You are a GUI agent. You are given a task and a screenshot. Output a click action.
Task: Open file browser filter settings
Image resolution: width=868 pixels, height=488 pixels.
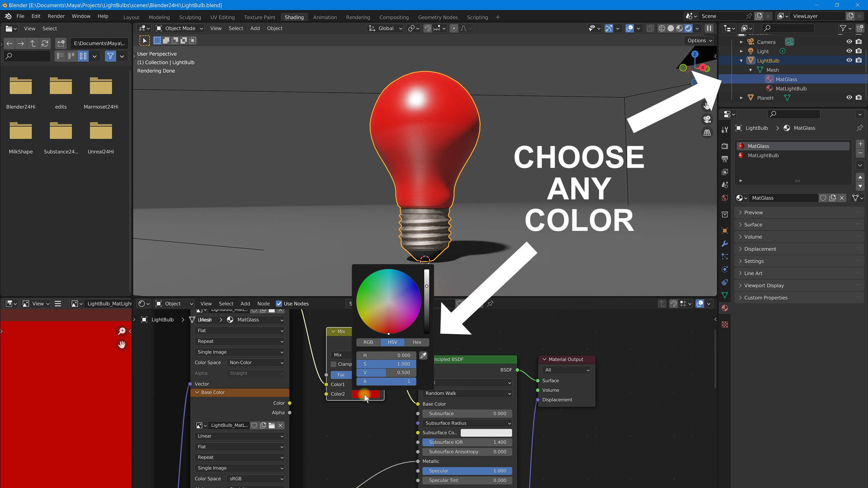coord(122,56)
